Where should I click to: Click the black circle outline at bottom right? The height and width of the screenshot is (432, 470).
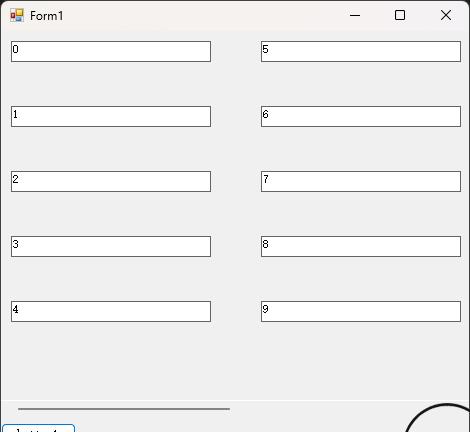pyautogui.click(x=437, y=418)
